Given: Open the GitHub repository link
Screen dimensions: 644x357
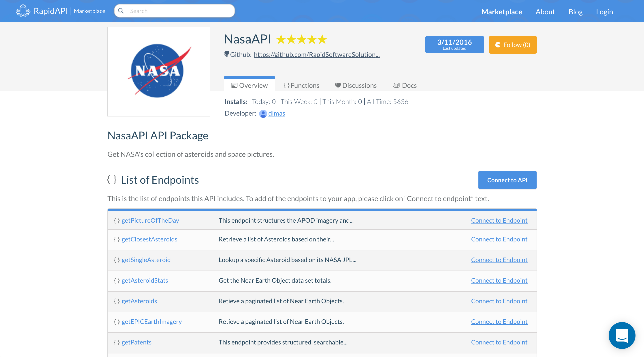Looking at the screenshot, I should [x=316, y=55].
